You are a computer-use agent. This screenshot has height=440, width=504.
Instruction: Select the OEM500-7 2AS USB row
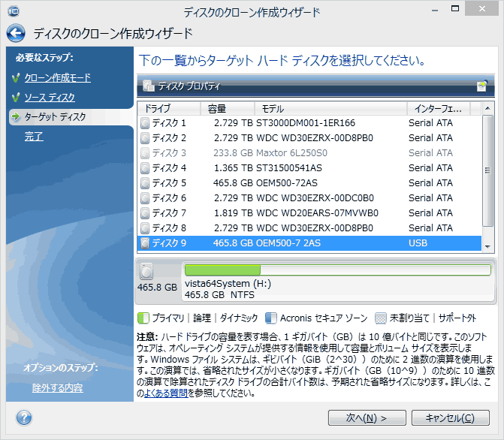click(x=310, y=243)
